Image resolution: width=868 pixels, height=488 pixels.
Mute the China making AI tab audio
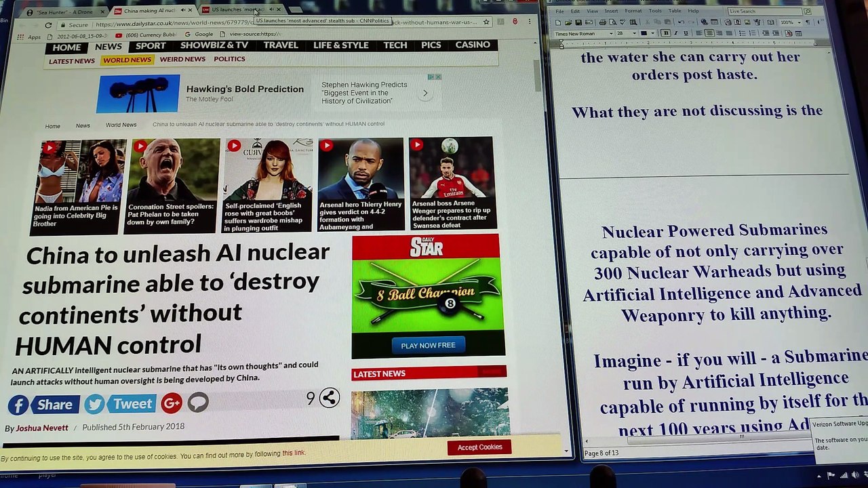click(x=182, y=10)
